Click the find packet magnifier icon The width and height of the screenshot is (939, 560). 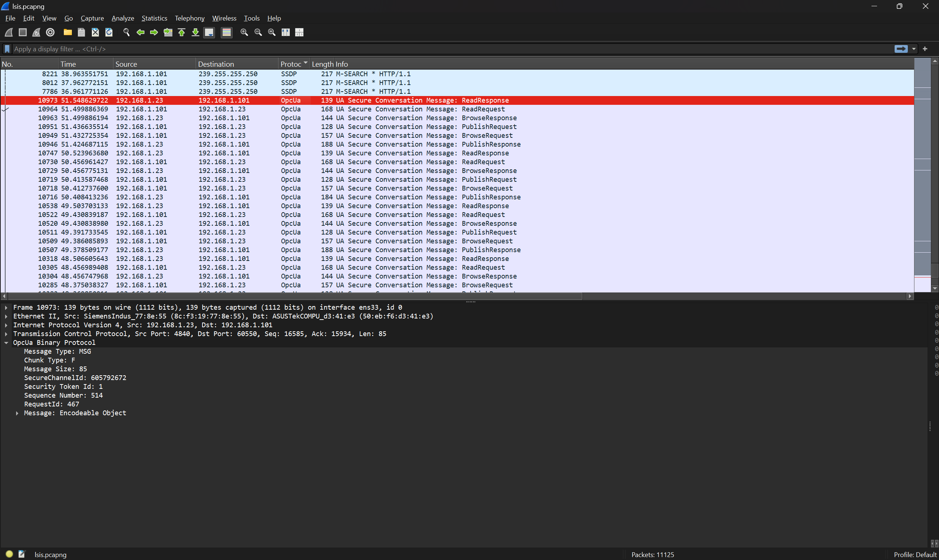127,33
